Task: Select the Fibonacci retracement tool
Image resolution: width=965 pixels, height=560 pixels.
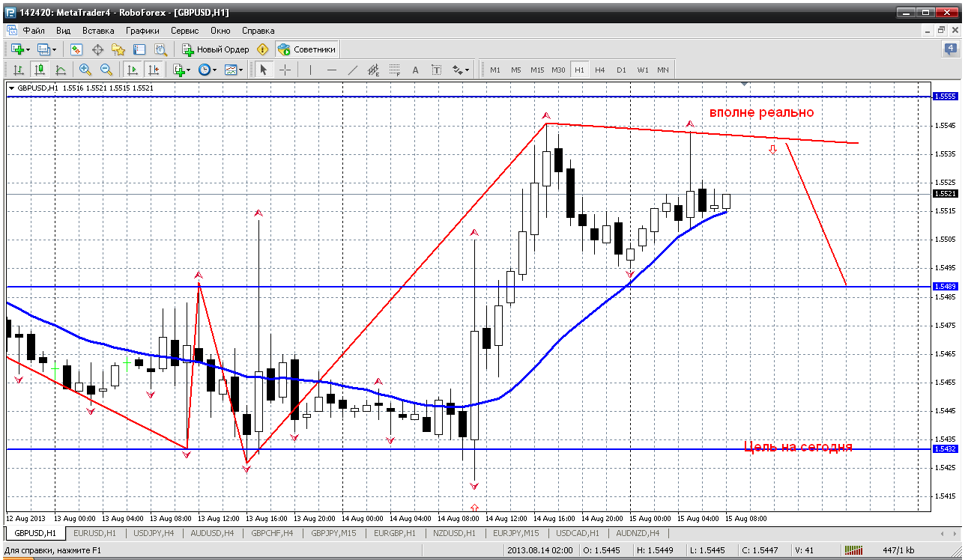Action: click(x=395, y=70)
